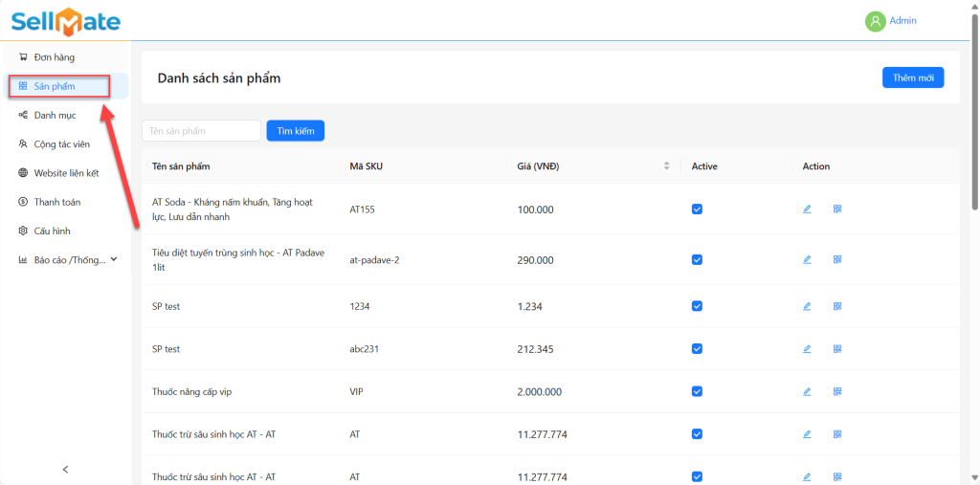The height and width of the screenshot is (485, 980).
Task: Open QR code for SKU 1234 product
Action: click(x=837, y=306)
